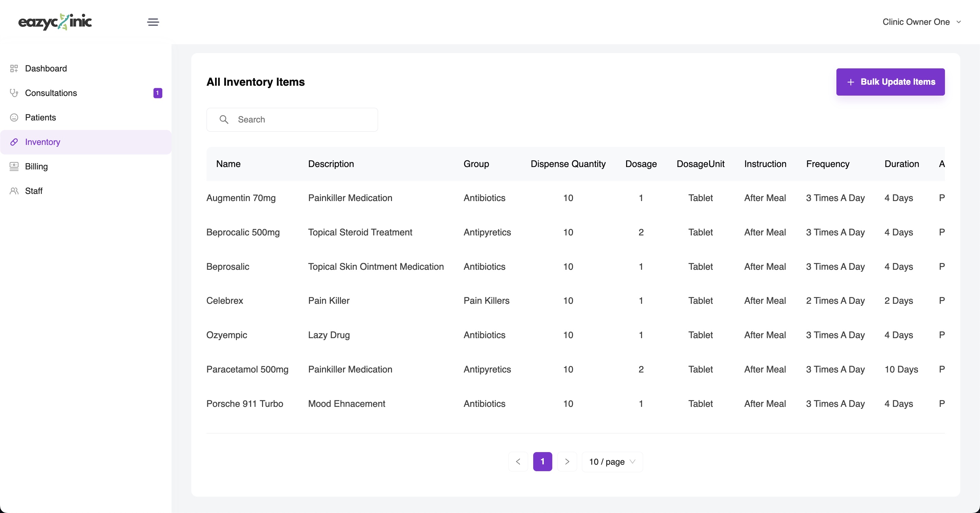Click the Dashboard menu item

[x=46, y=68]
